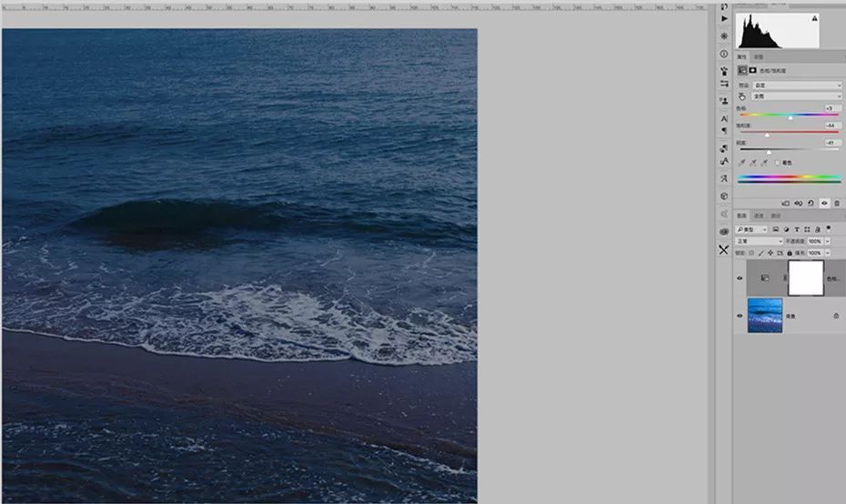Viewport: 846px width, 504px height.
Task: Hide the Hue/Saturation adjustment layer
Action: tap(739, 278)
